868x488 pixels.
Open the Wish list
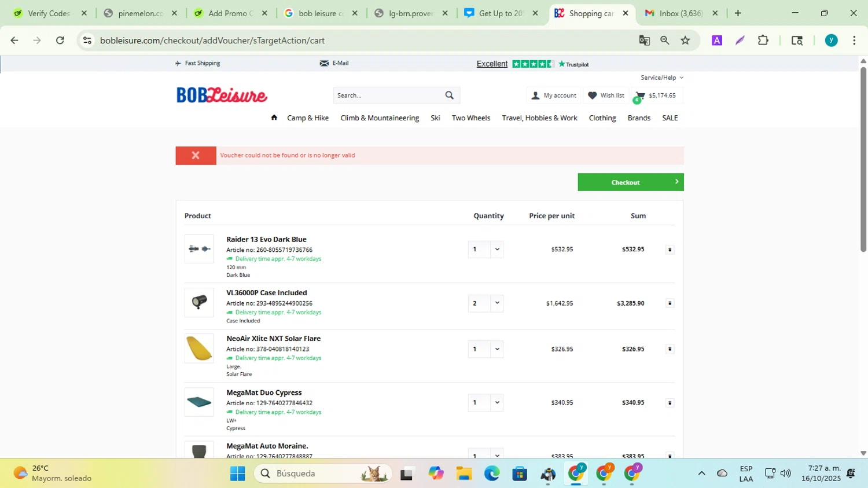pos(606,96)
